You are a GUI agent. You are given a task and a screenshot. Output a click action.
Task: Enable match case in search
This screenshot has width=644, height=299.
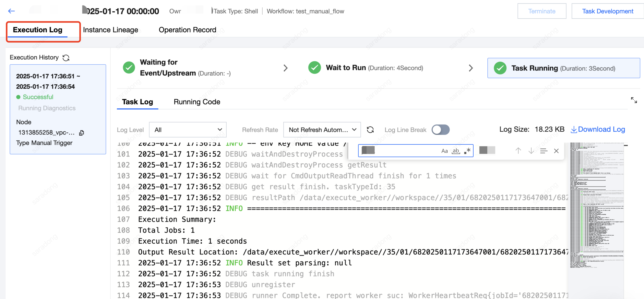pos(444,151)
